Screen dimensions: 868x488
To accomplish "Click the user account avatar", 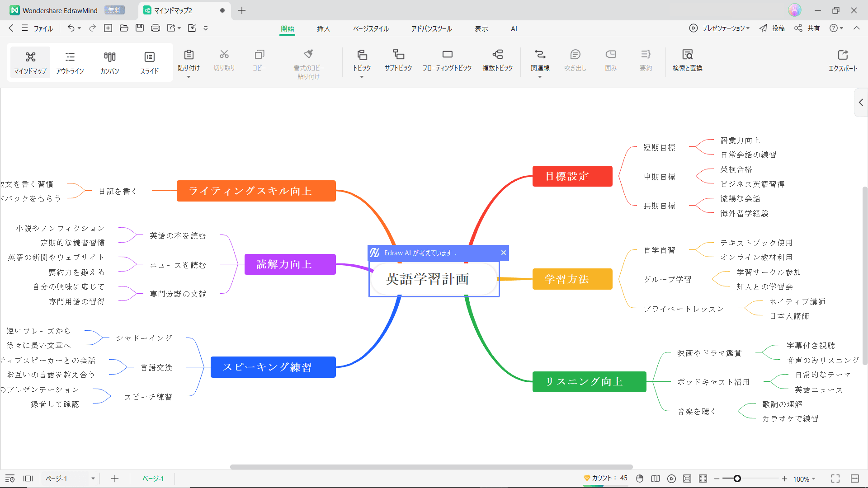I will tap(794, 10).
